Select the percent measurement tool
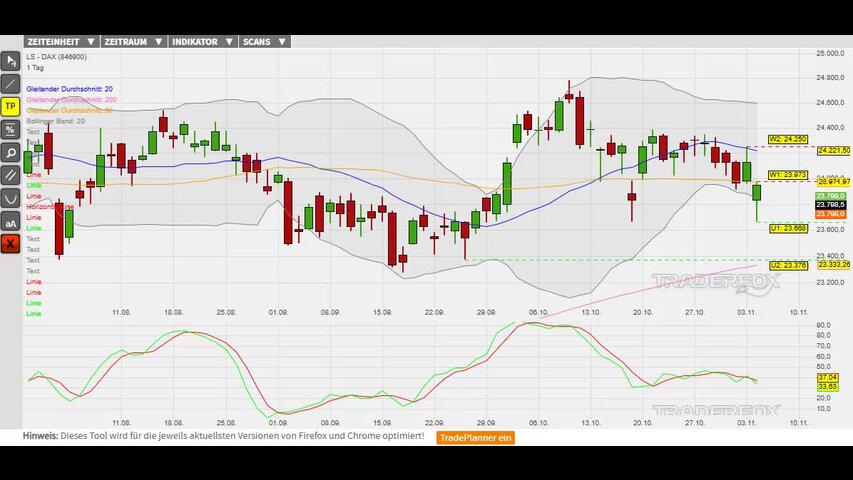The height and width of the screenshot is (480, 853). (x=11, y=130)
